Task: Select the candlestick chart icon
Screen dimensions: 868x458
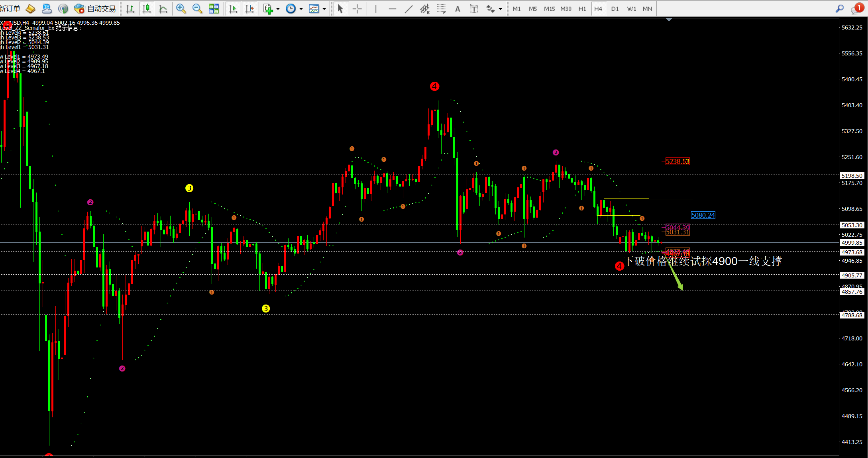Action: 147,9
